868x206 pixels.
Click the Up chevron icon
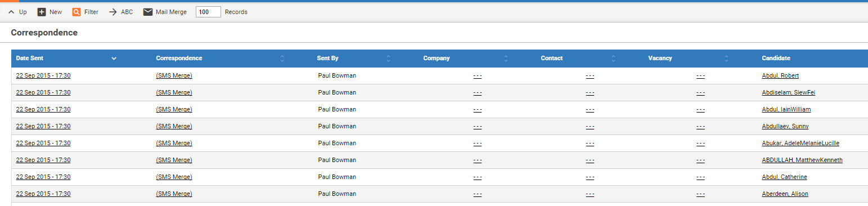click(x=11, y=12)
